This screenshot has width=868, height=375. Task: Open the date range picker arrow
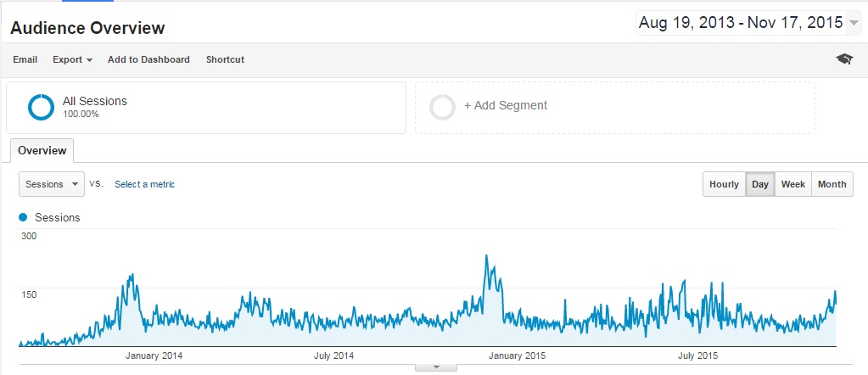click(x=854, y=23)
